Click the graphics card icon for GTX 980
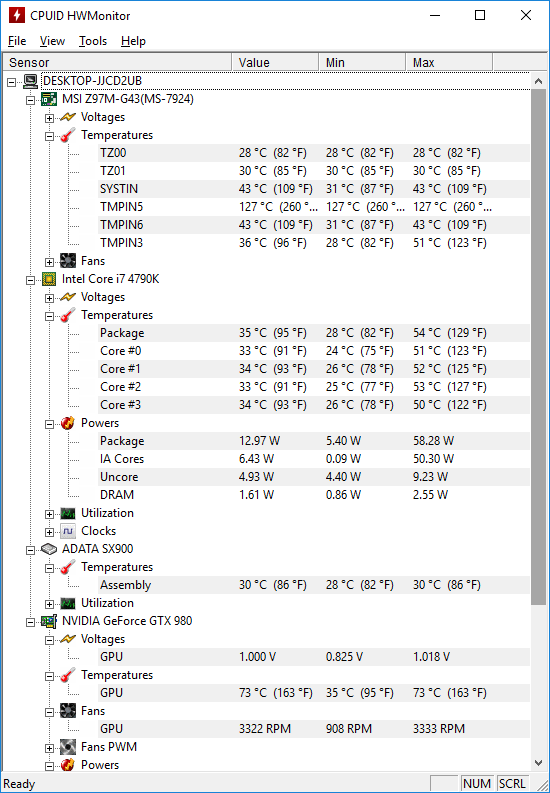 coord(49,621)
